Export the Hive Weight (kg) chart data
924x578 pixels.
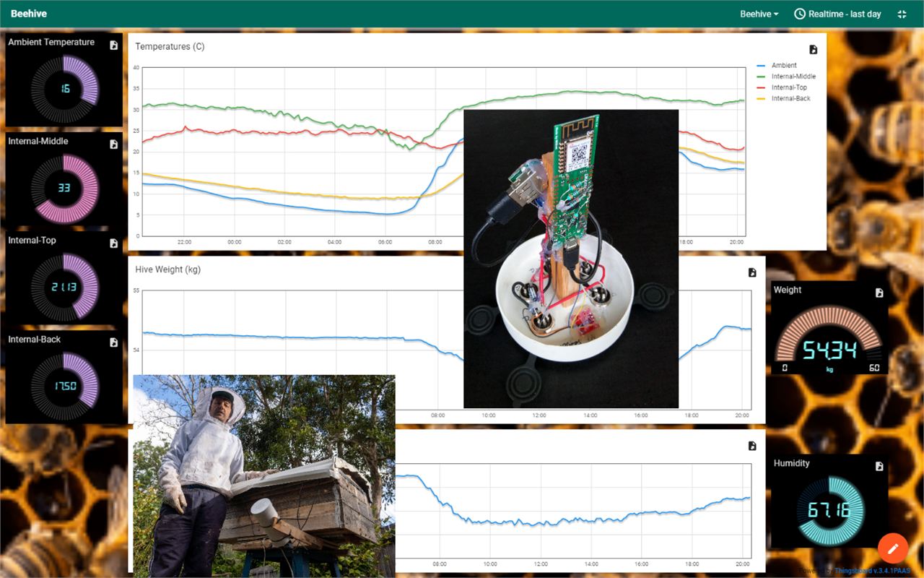tap(752, 272)
